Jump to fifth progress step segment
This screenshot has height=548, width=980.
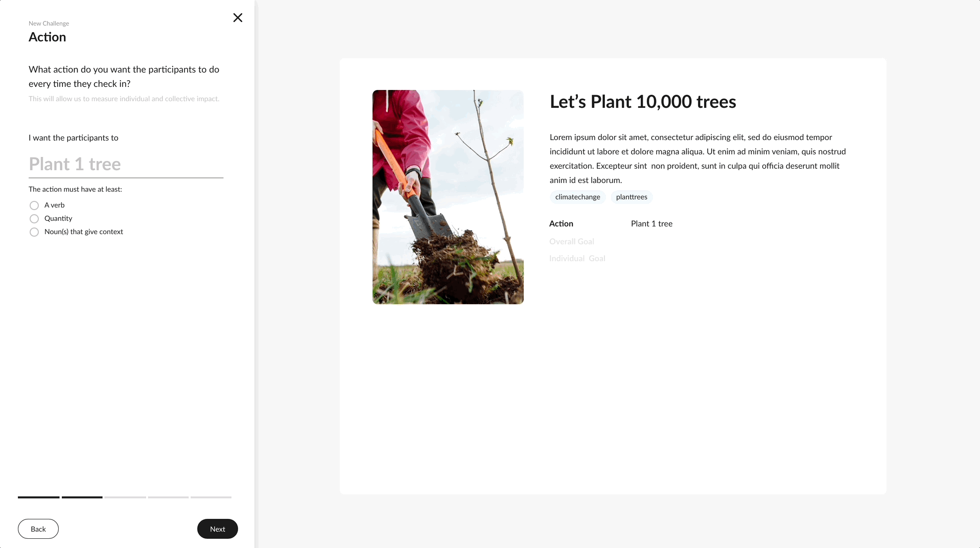coord(211,497)
